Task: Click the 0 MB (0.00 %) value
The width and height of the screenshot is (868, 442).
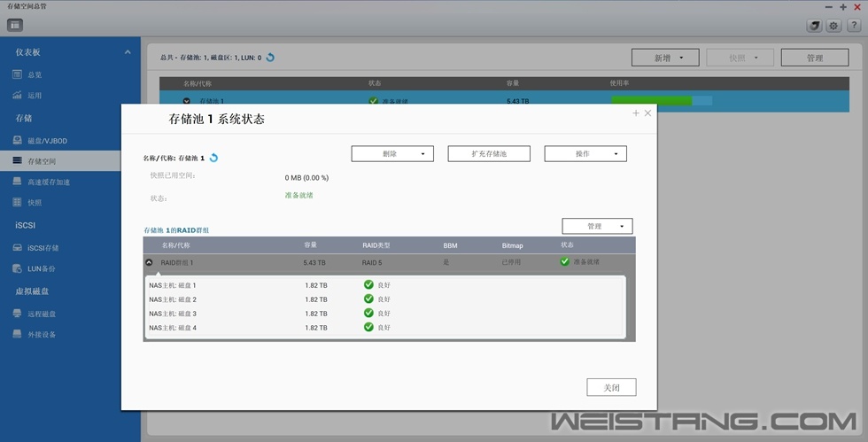Action: click(306, 178)
